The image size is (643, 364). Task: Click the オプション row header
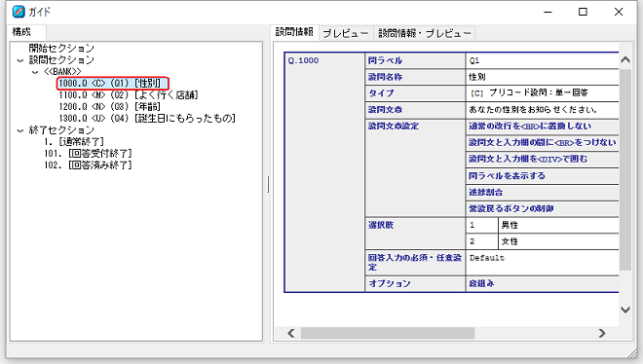tap(415, 283)
